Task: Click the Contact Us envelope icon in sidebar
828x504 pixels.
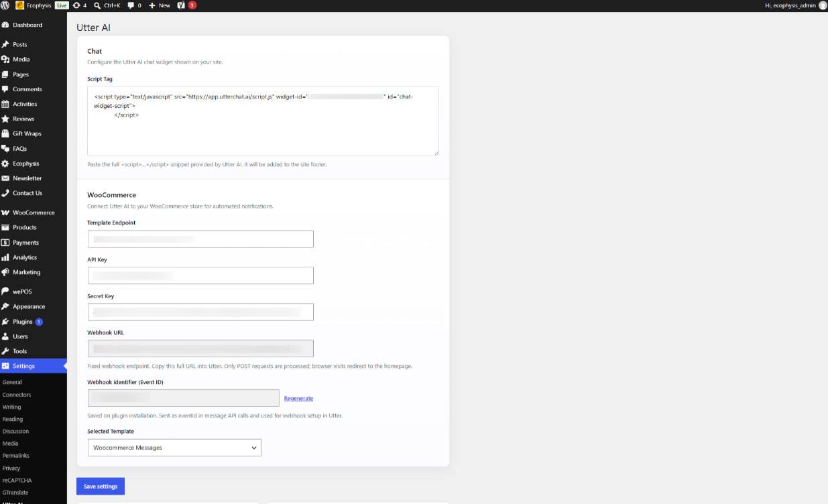Action: pyautogui.click(x=6, y=193)
